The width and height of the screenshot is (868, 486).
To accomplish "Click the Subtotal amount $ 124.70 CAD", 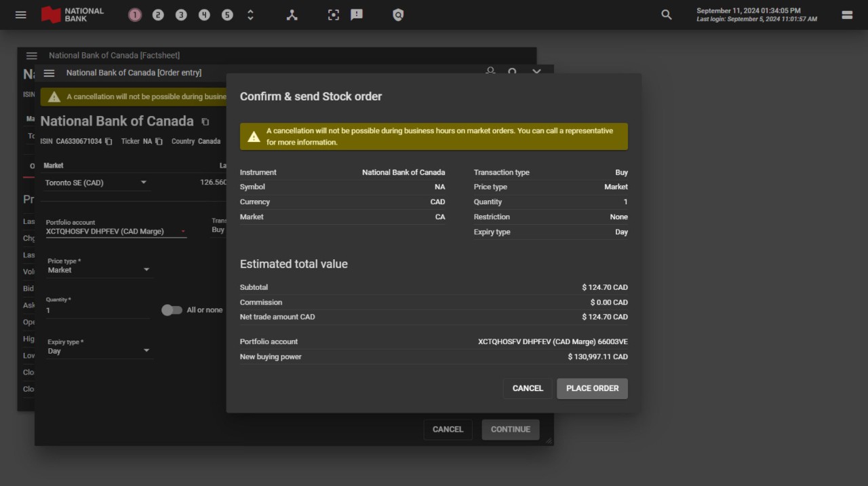I will 605,287.
